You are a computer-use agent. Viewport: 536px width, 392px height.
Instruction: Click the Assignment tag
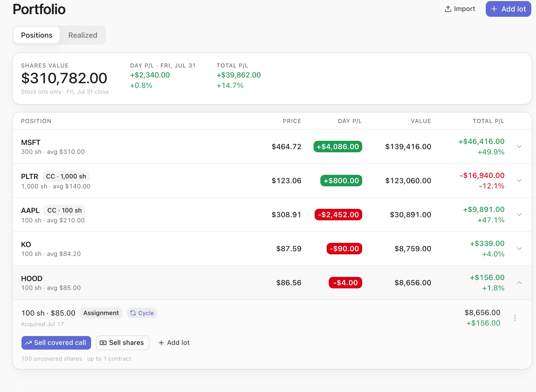point(101,313)
